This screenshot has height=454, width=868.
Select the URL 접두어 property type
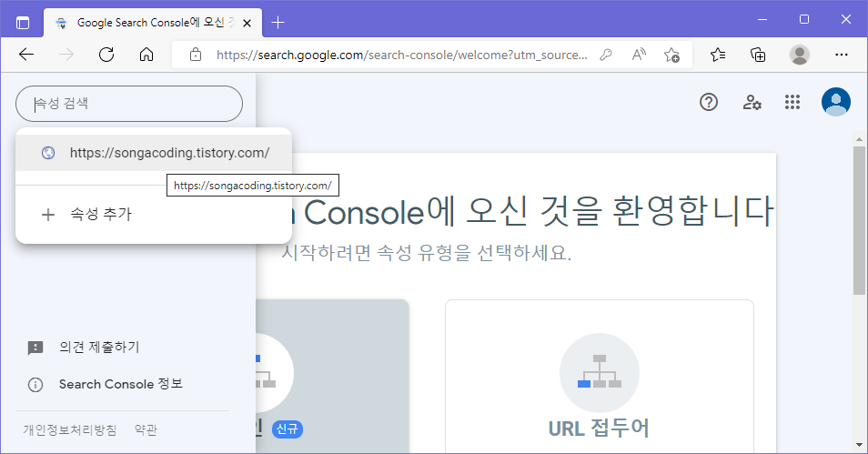pyautogui.click(x=600, y=377)
